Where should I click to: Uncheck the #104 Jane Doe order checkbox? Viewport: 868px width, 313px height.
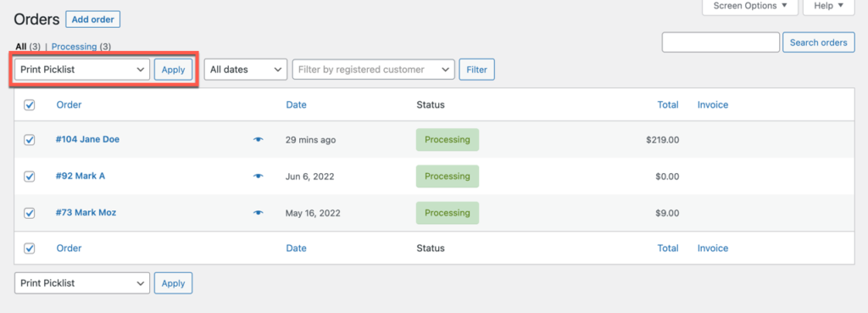tap(30, 140)
